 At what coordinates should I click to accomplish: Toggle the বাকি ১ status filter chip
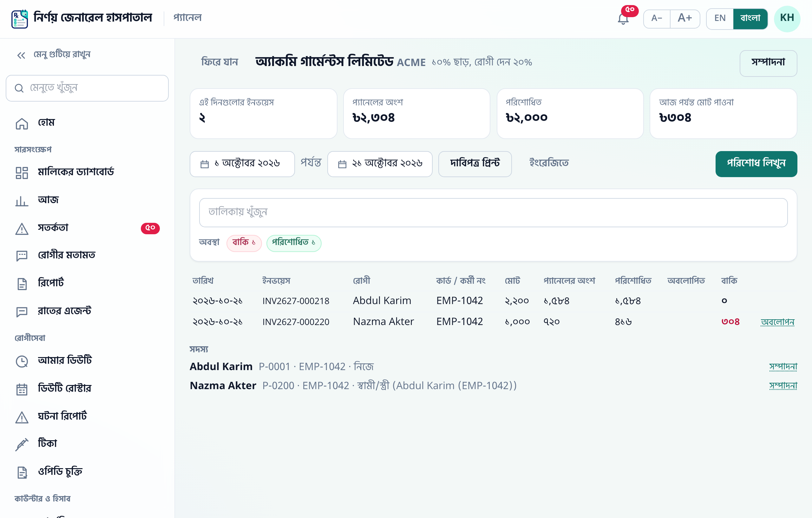click(x=244, y=243)
